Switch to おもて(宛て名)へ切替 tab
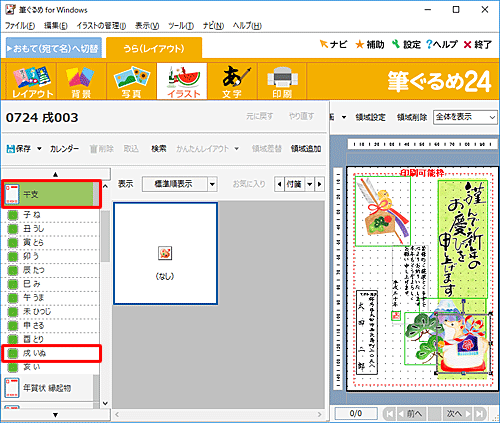 (54, 48)
